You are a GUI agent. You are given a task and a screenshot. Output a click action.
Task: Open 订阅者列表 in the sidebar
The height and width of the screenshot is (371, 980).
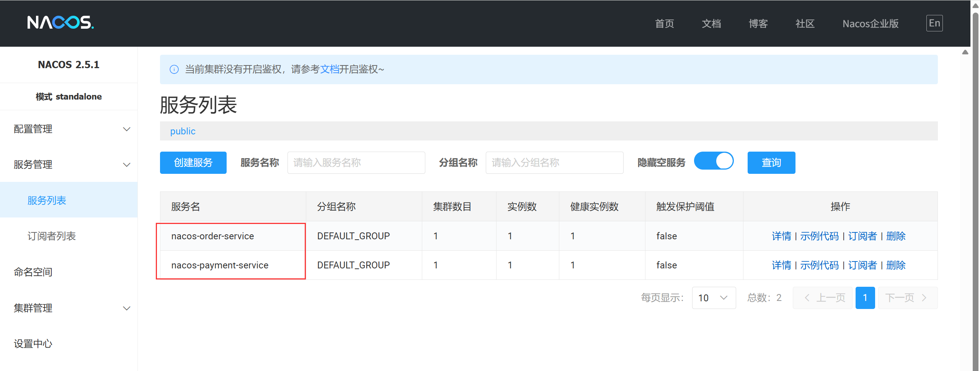pyautogui.click(x=52, y=236)
